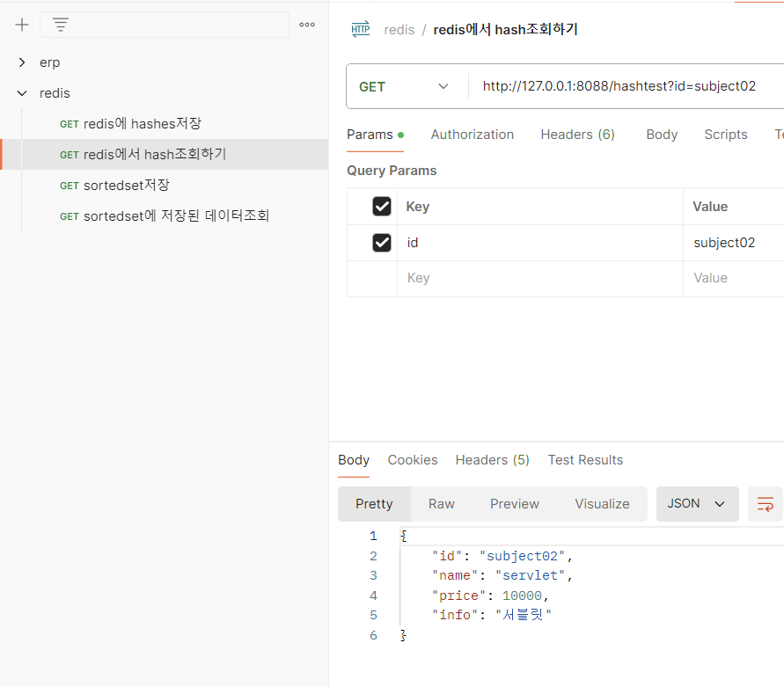Open the Params tab
The image size is (784, 687).
coord(375,135)
